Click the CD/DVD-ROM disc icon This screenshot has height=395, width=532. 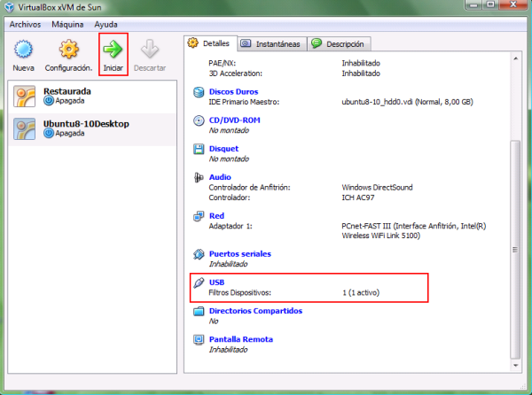point(199,120)
